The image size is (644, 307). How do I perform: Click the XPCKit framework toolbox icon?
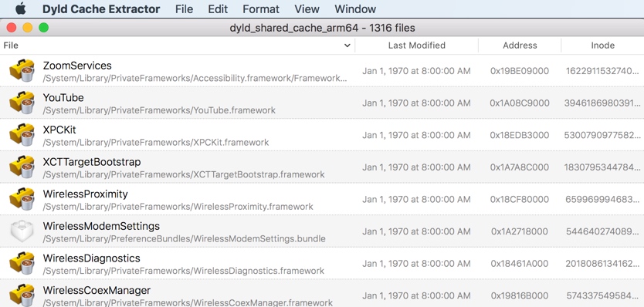pyautogui.click(x=22, y=135)
